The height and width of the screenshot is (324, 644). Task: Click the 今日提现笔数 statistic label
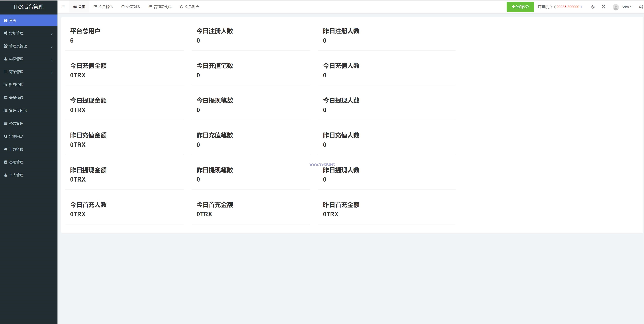(x=215, y=100)
